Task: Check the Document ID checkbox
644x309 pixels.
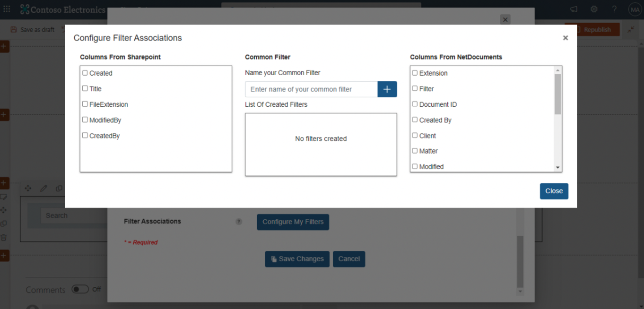Action: [415, 104]
